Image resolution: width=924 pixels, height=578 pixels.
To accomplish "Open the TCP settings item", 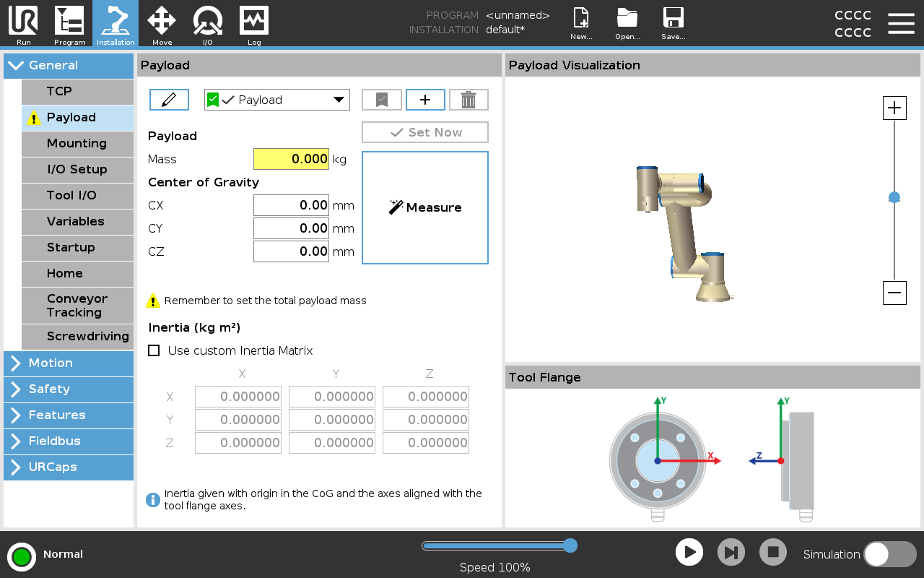I will [77, 91].
